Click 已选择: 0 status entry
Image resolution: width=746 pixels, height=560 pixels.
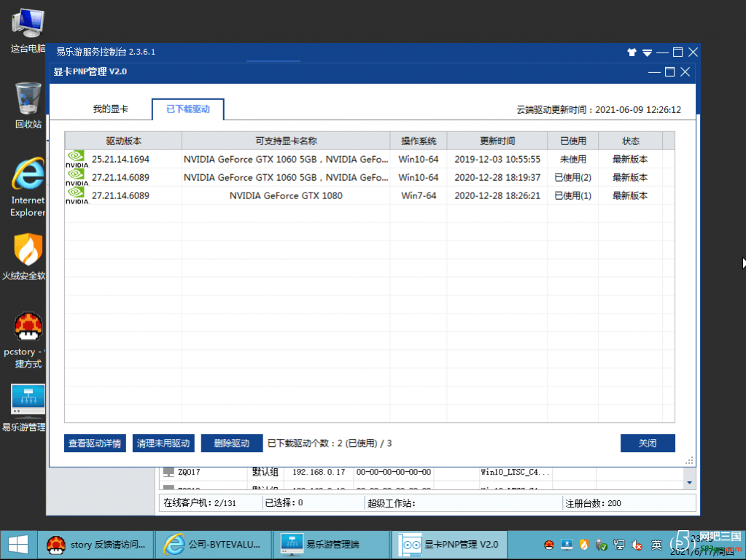pyautogui.click(x=284, y=503)
